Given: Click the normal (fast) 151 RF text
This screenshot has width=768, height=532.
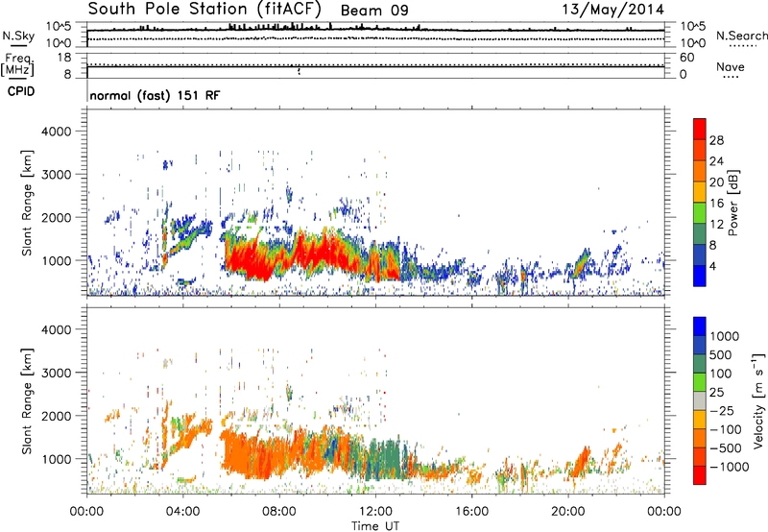Looking at the screenshot, I should pyautogui.click(x=155, y=95).
